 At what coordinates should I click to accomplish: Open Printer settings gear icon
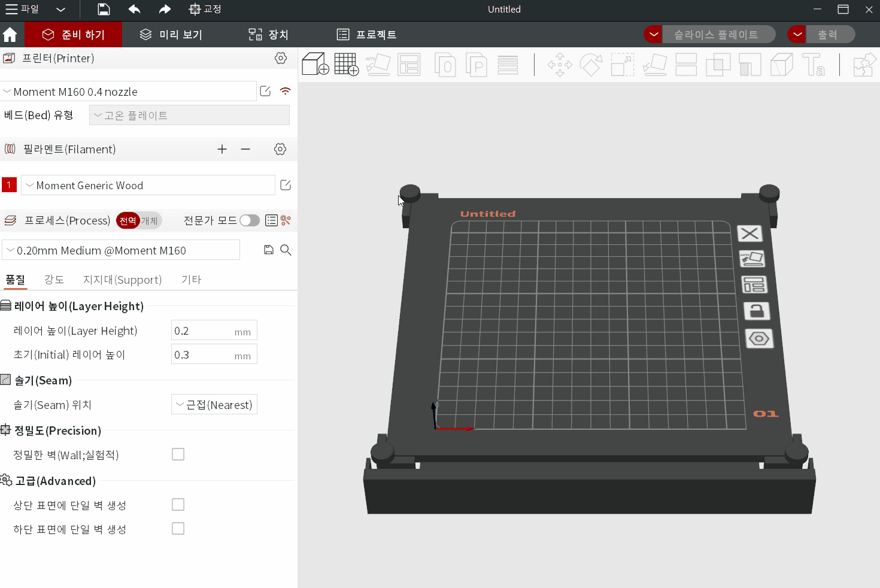click(x=281, y=58)
